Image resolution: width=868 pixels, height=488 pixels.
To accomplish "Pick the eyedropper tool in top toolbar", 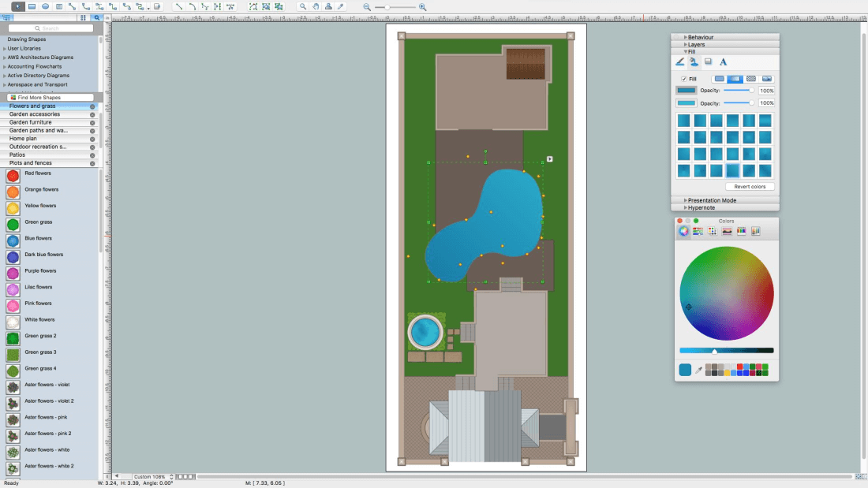I will pos(341,6).
